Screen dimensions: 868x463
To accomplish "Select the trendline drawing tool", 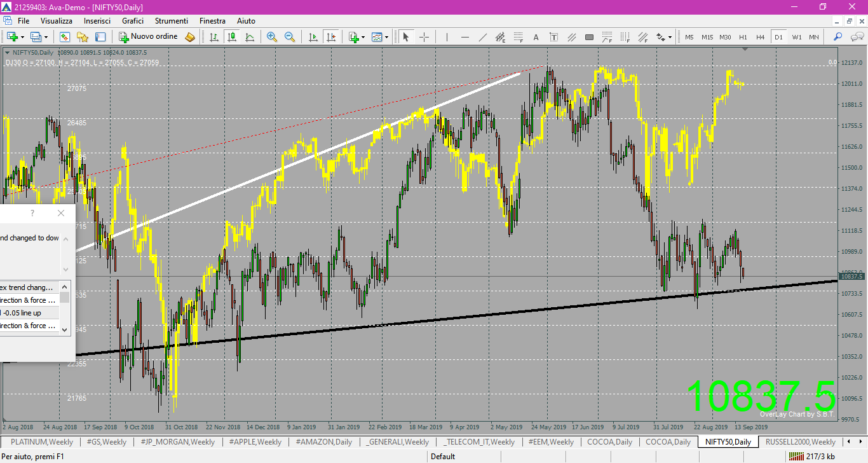I will point(482,37).
